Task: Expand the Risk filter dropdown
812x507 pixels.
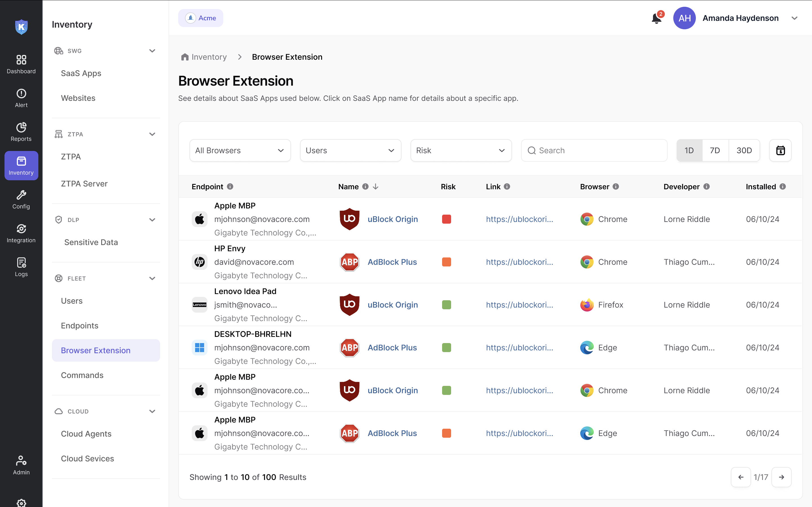Action: coord(461,151)
